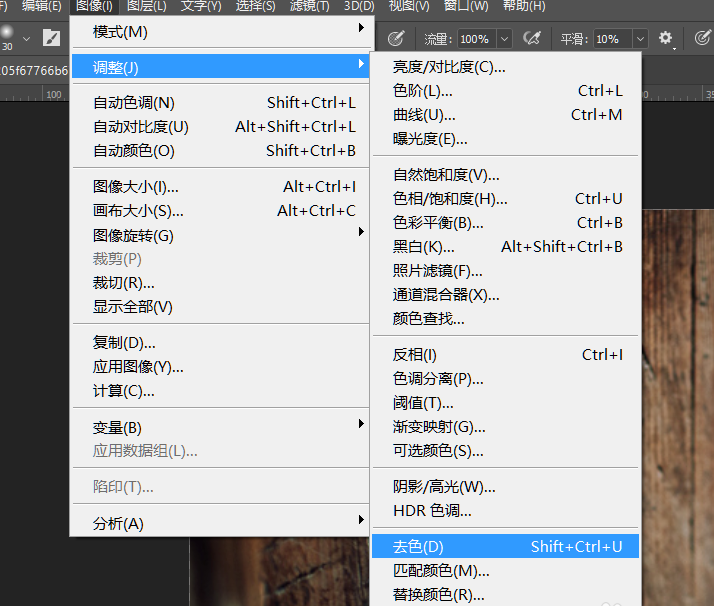Expand the Mode (模式) submenu
714x606 pixels.
point(221,32)
